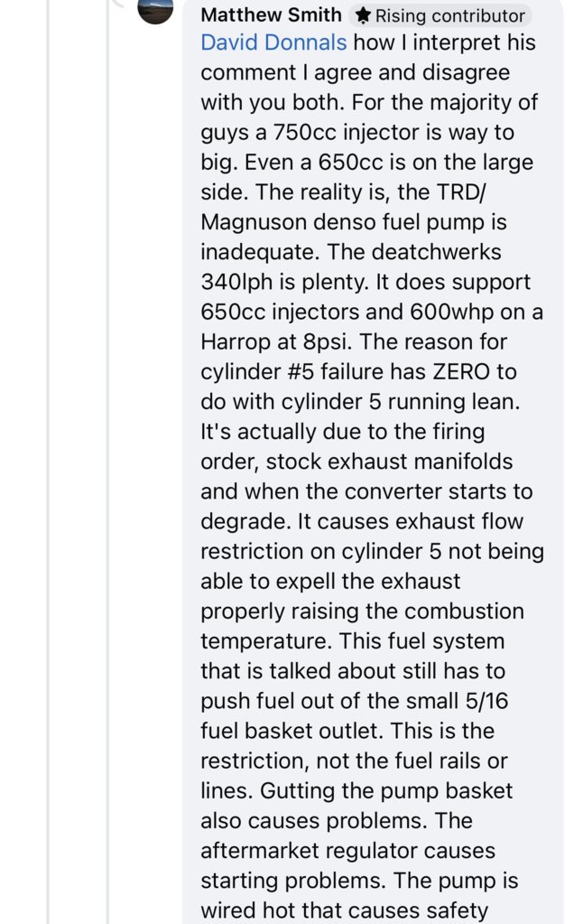Click the "stock exhaust manifolds" phrase
This screenshot has width=583, height=924.
(389, 462)
